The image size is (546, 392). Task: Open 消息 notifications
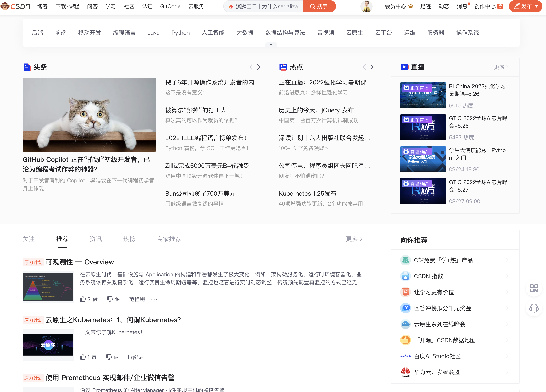click(462, 6)
